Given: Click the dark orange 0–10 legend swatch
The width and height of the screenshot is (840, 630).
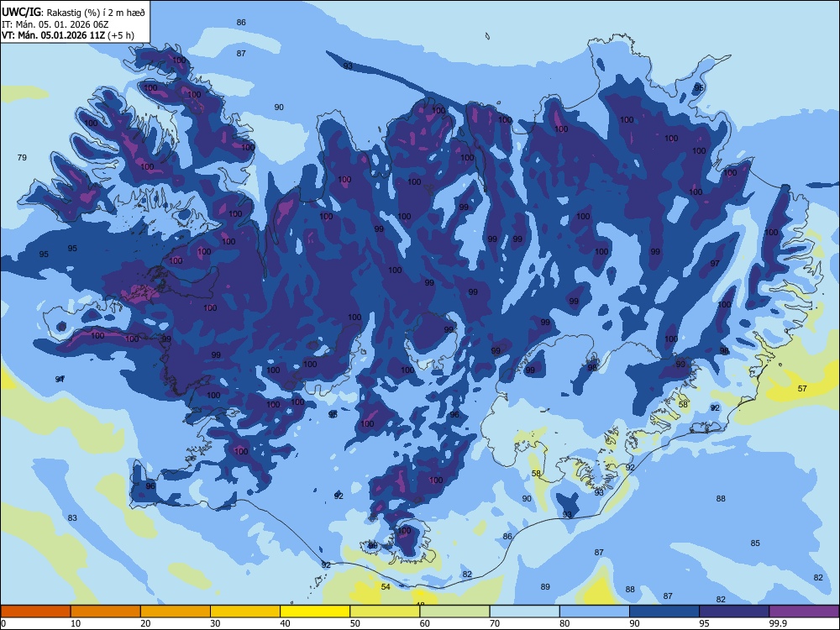Looking at the screenshot, I should (36, 612).
